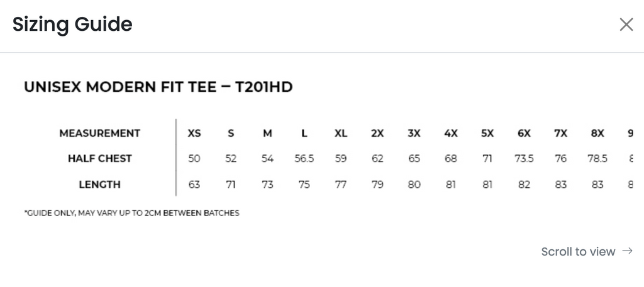Click the XL size column header
Image resolution: width=644 pixels, height=287 pixels.
[341, 133]
